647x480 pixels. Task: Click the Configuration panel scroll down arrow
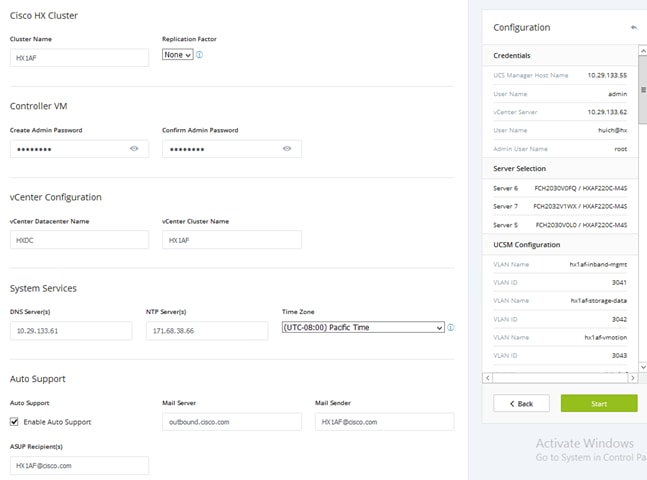tap(642, 367)
